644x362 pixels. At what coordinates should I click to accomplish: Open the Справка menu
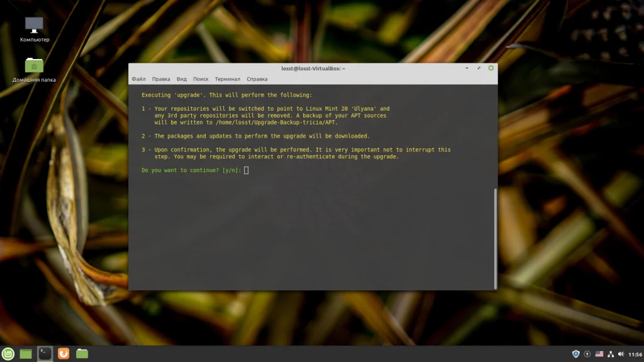point(257,79)
